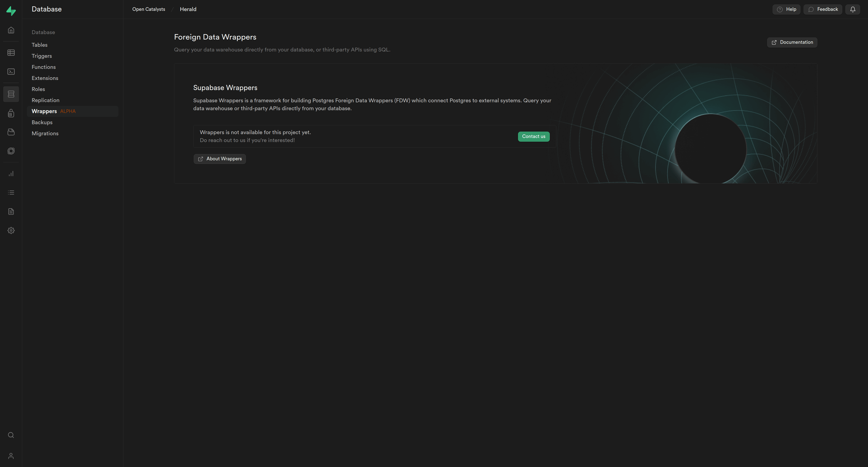Open the Storage icon in sidebar
The height and width of the screenshot is (467, 868).
[11, 132]
